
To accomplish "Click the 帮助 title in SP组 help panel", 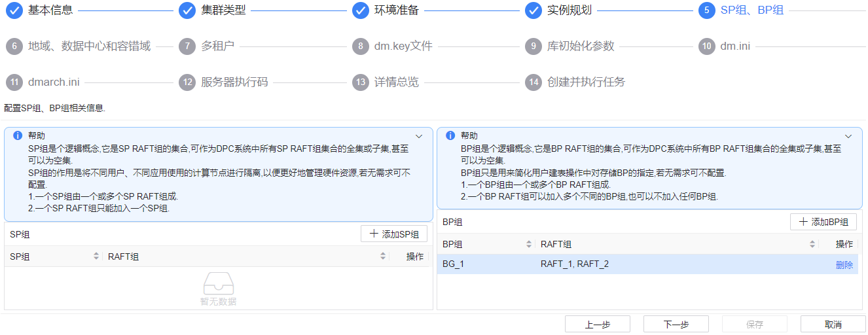I will [x=37, y=136].
